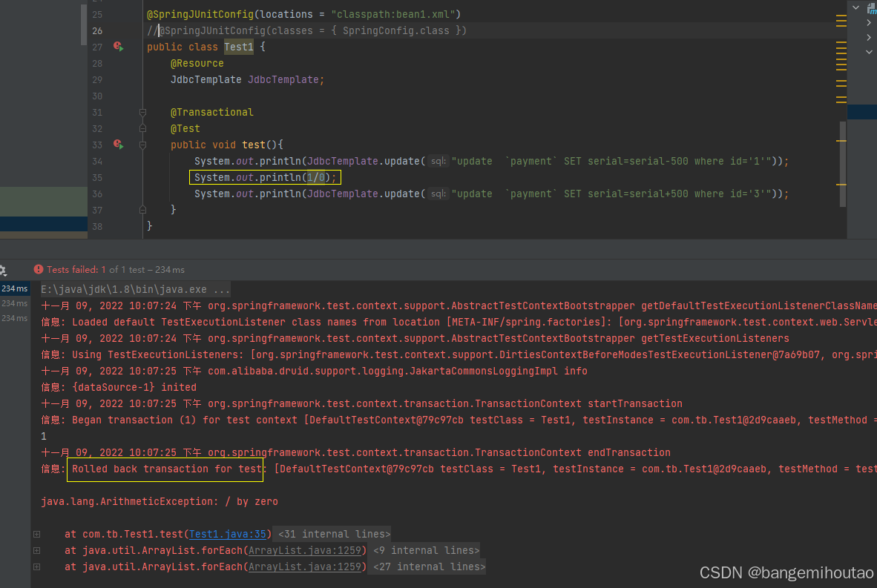Expand plus icon on the <27 internal lines> row
Image resolution: width=877 pixels, height=588 pixels.
click(x=37, y=566)
